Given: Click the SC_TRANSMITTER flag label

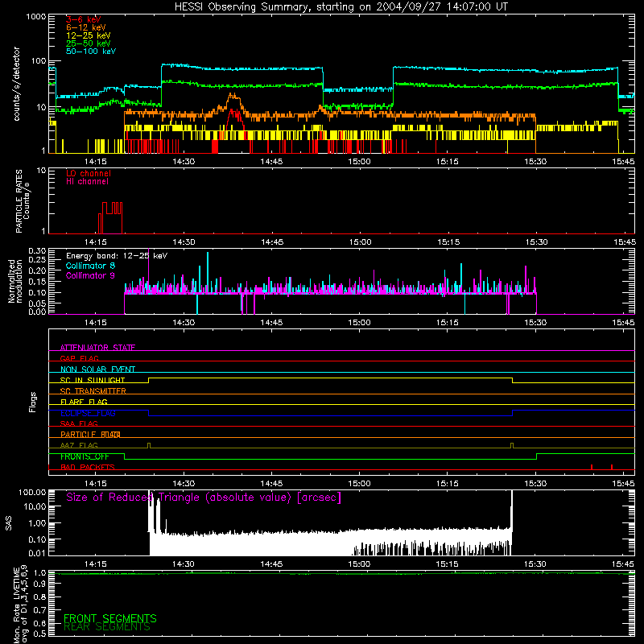Looking at the screenshot, I should pos(93,390).
